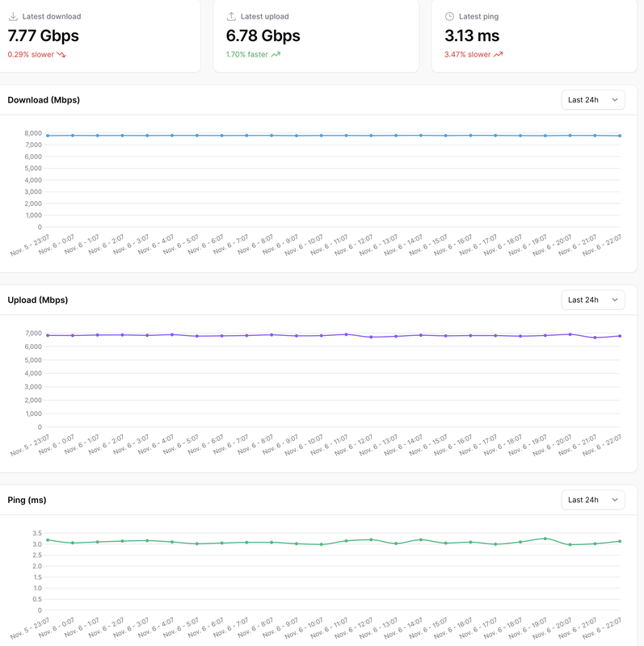
Task: Click the 6.78 Gbps latest upload value
Action: [263, 36]
